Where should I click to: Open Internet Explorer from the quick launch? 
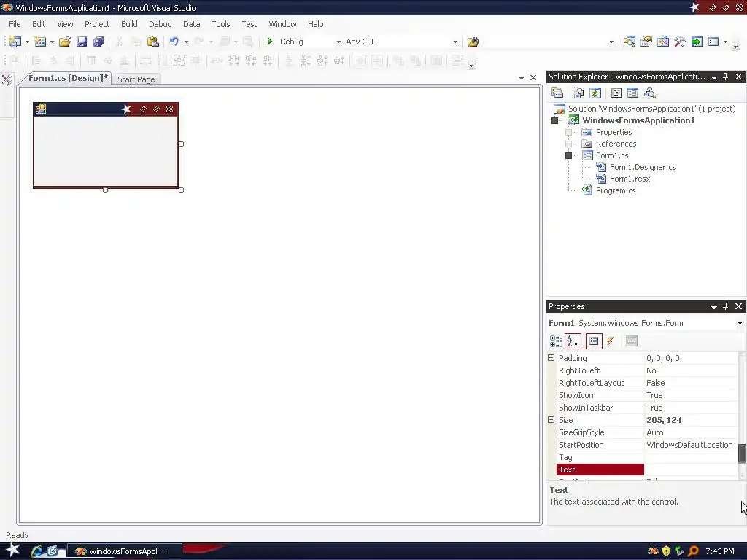pos(36,551)
